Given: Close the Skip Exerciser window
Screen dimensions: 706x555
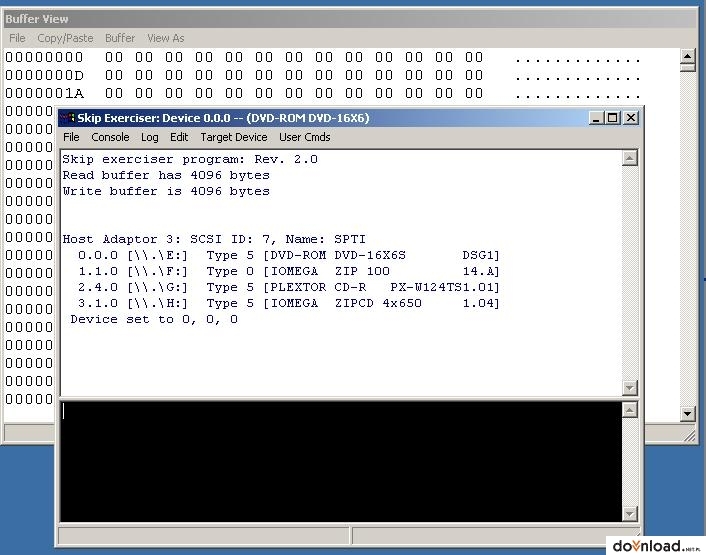Looking at the screenshot, I should [x=631, y=118].
